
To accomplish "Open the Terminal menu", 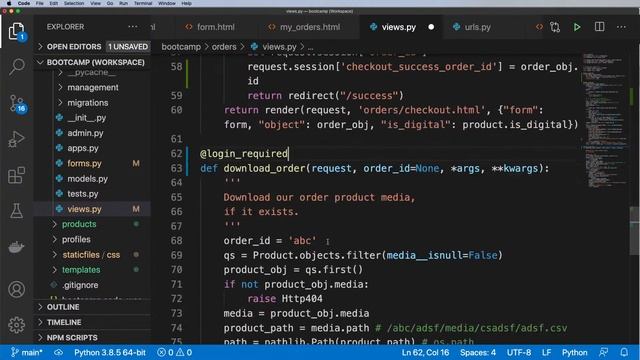I will pyautogui.click(x=143, y=3).
